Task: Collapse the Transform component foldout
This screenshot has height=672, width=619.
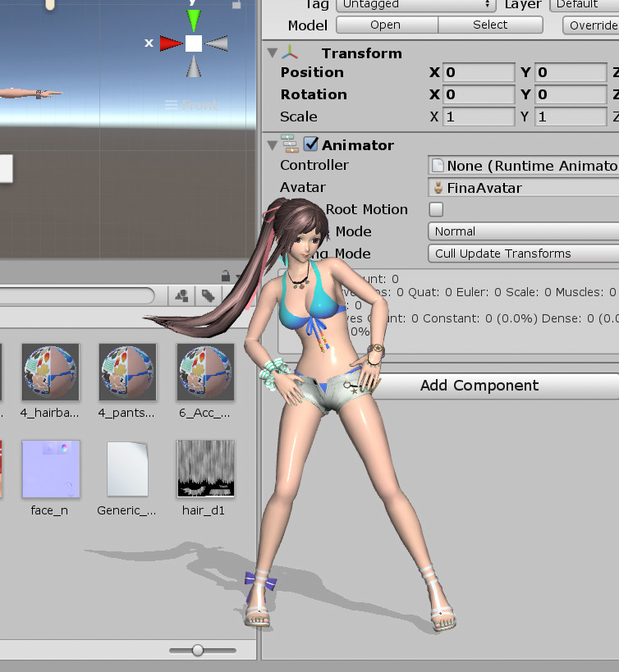Action: (273, 53)
